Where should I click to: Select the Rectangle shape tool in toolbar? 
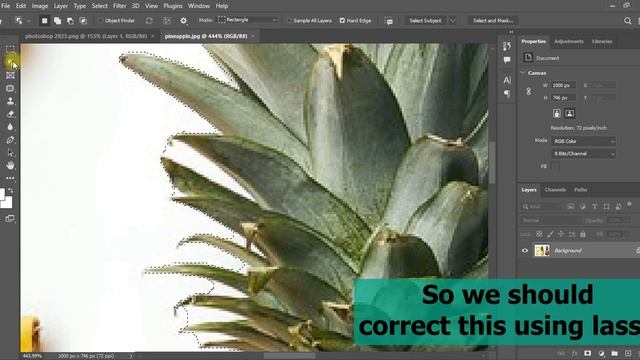pyautogui.click(x=10, y=88)
